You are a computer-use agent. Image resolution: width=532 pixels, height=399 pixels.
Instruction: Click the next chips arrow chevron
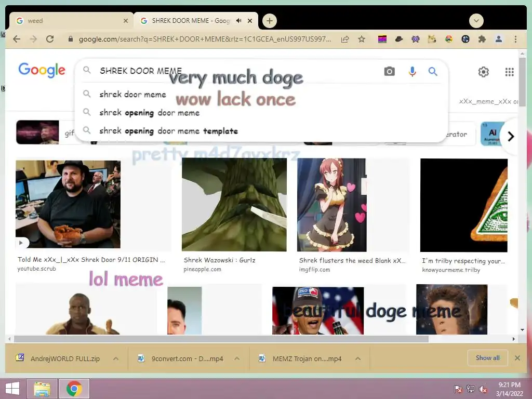point(511,137)
